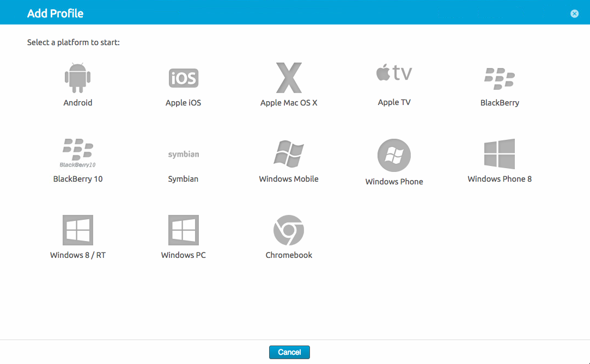Select the Apple TV logo icon
Screen dimensions: 590x364
[394, 72]
